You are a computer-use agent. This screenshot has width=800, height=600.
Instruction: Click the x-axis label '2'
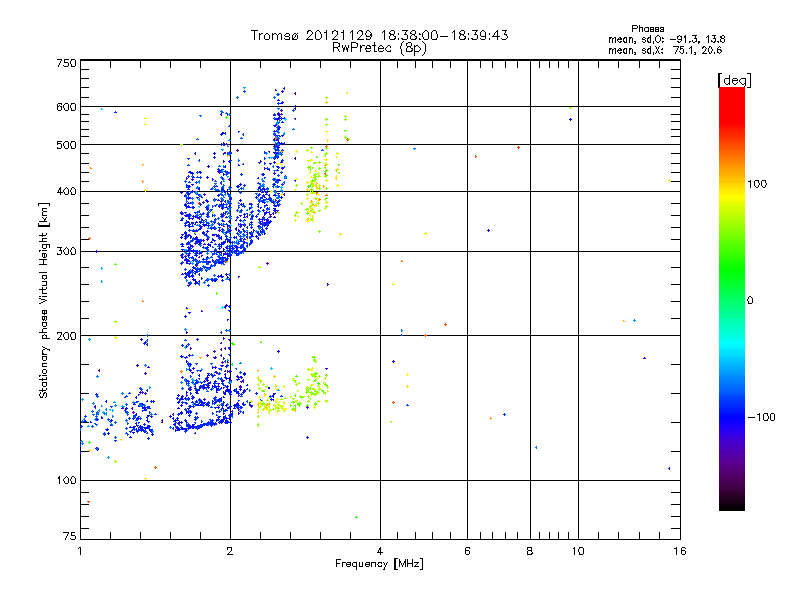(230, 551)
